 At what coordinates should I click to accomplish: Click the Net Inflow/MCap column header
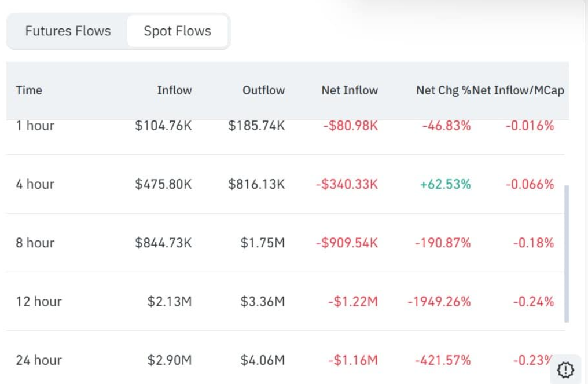click(x=519, y=90)
